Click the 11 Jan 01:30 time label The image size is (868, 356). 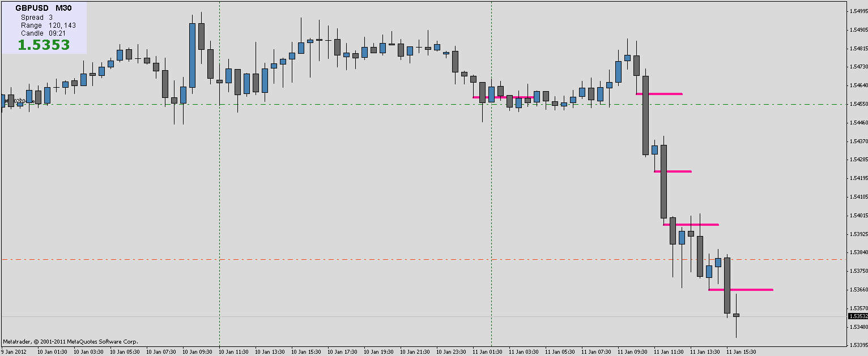[x=487, y=352]
